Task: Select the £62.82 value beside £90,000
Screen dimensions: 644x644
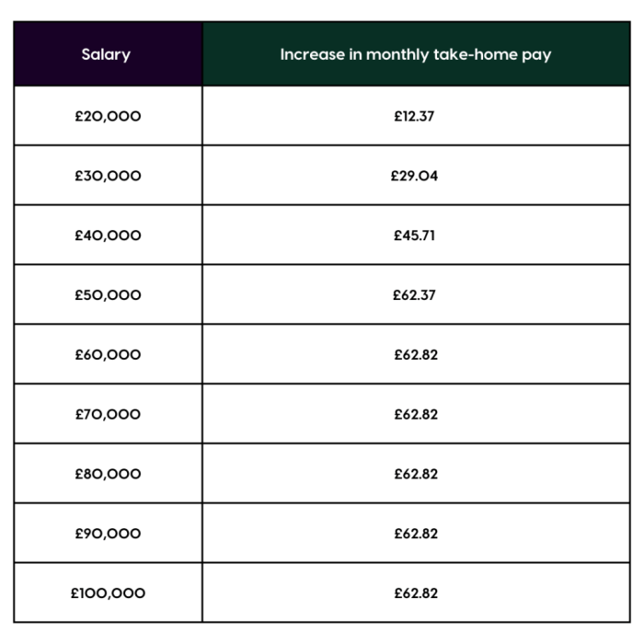Action: click(x=416, y=534)
